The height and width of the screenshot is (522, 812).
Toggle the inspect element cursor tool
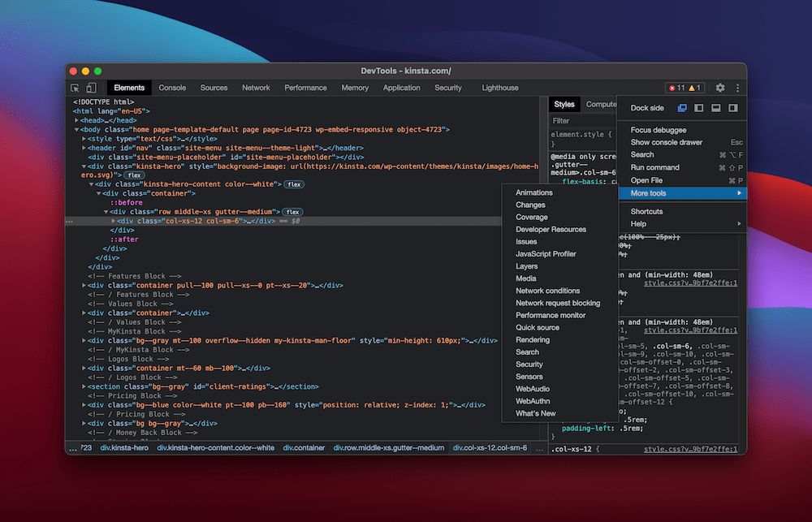74,87
